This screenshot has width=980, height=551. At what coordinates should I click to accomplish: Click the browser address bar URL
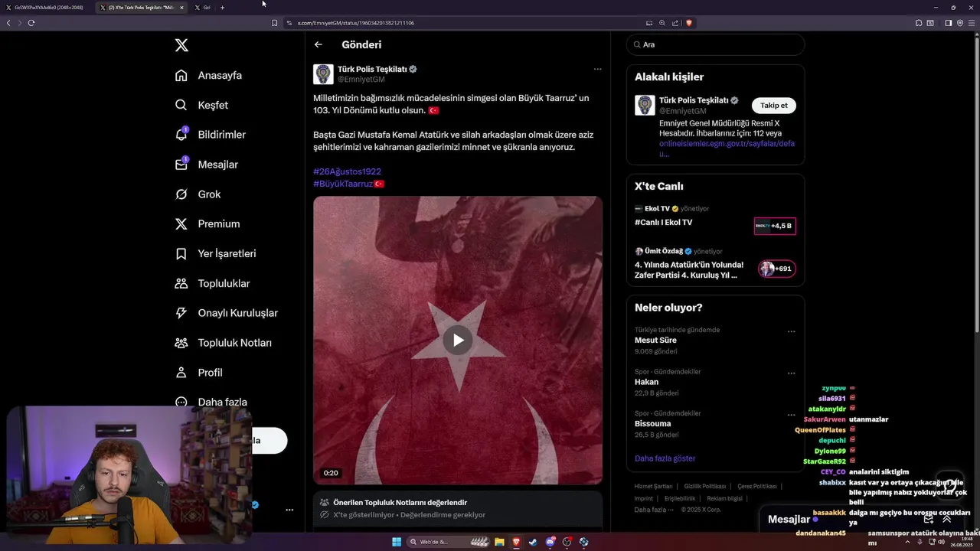[x=356, y=23]
